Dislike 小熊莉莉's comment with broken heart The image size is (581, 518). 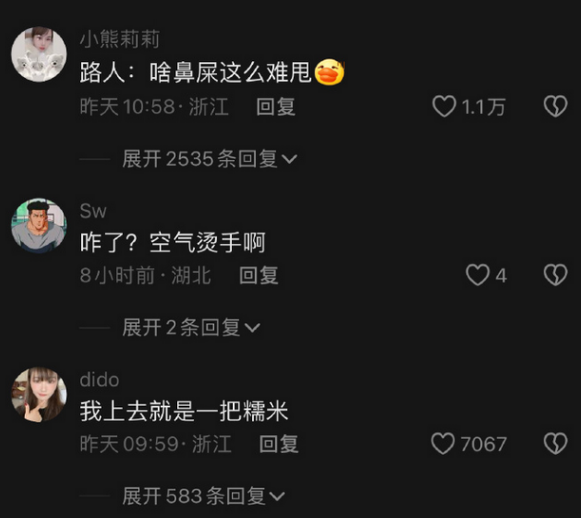point(555,106)
